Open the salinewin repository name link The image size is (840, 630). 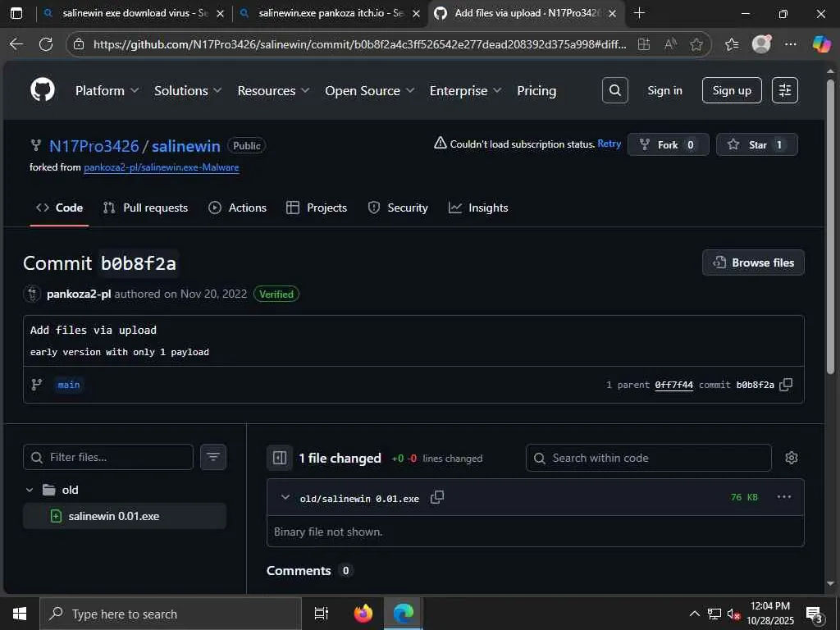click(186, 146)
